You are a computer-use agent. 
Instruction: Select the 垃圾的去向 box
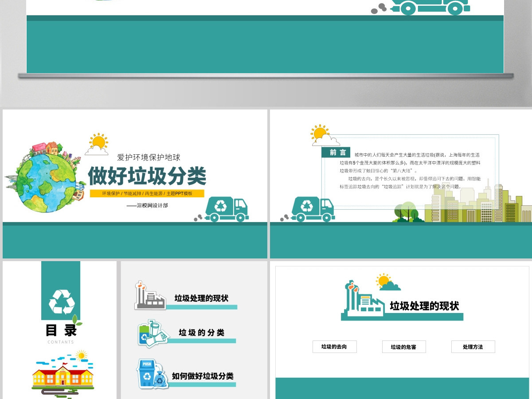tap(334, 347)
